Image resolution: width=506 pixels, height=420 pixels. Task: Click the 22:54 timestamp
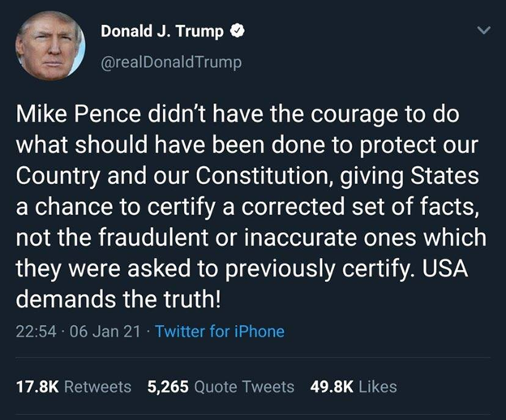point(36,332)
